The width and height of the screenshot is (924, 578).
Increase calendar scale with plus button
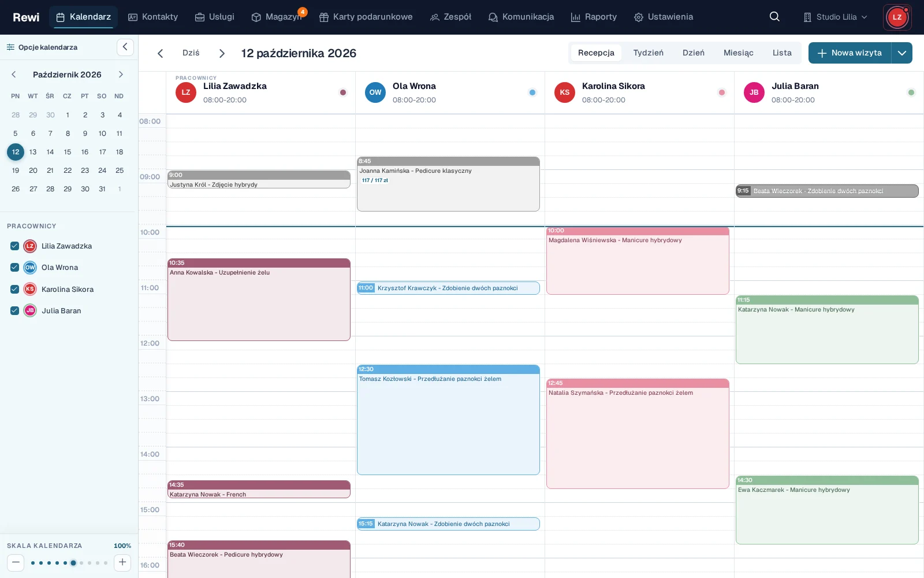[x=122, y=562]
